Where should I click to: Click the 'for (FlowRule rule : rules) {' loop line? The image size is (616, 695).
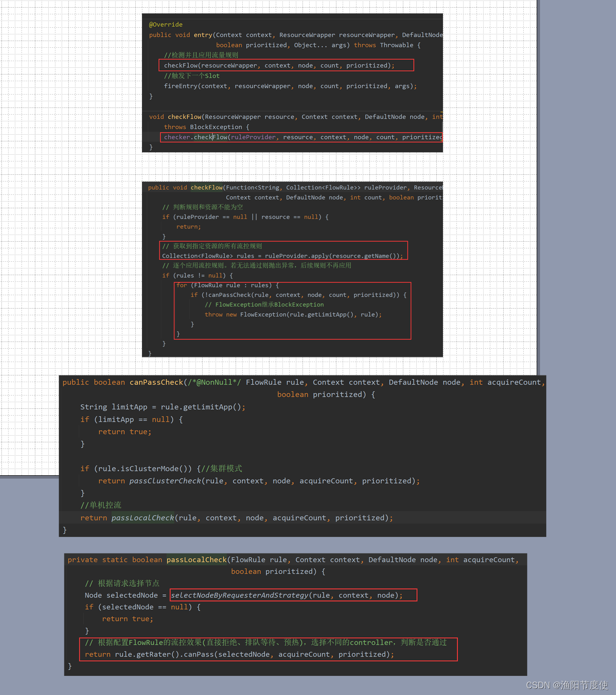click(227, 285)
